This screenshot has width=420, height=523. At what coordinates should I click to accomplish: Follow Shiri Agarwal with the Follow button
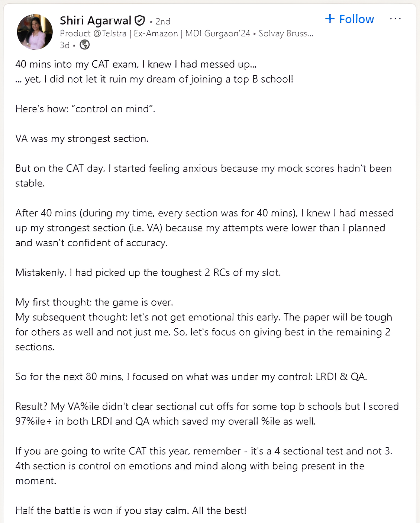click(349, 19)
